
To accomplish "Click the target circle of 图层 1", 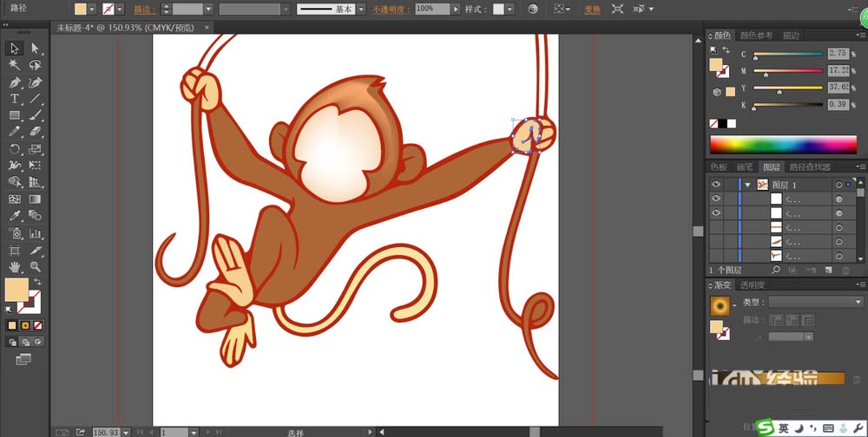I will tap(838, 185).
